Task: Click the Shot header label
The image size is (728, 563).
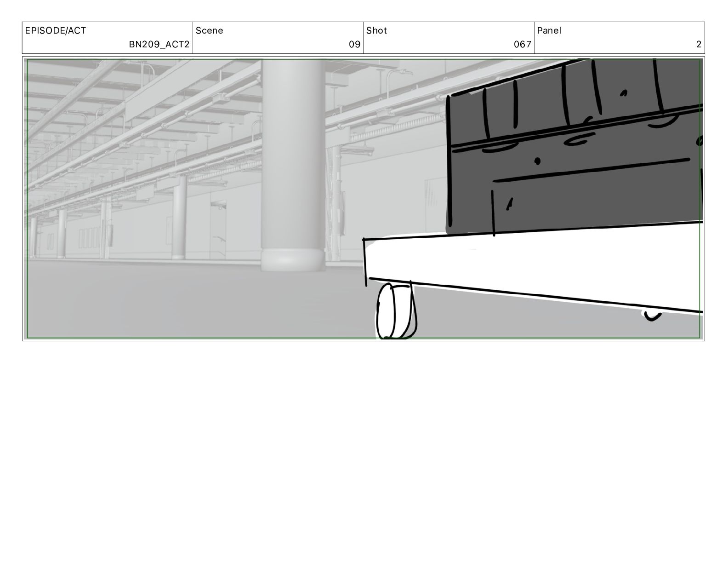Action: (376, 31)
